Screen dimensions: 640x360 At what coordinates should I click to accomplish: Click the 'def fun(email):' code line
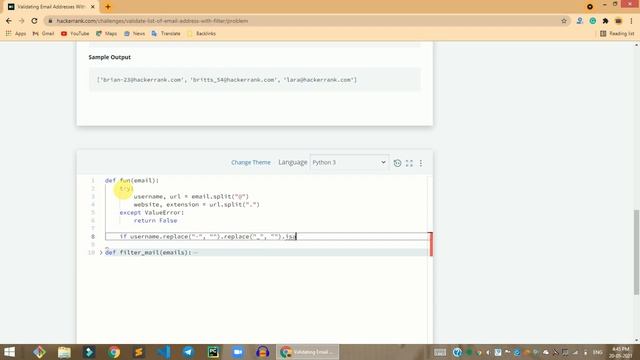pyautogui.click(x=132, y=180)
